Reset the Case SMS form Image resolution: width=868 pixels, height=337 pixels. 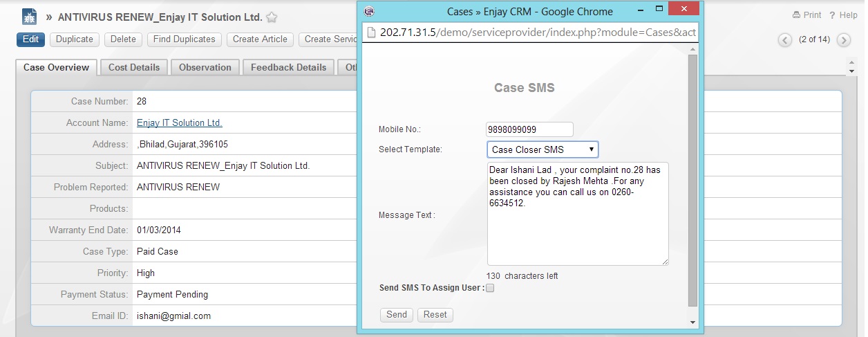point(435,315)
